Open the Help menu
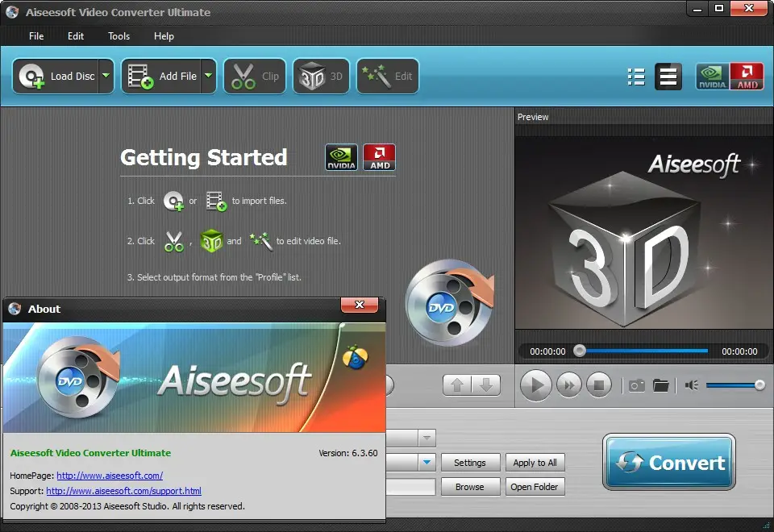774x532 pixels. 164,36
